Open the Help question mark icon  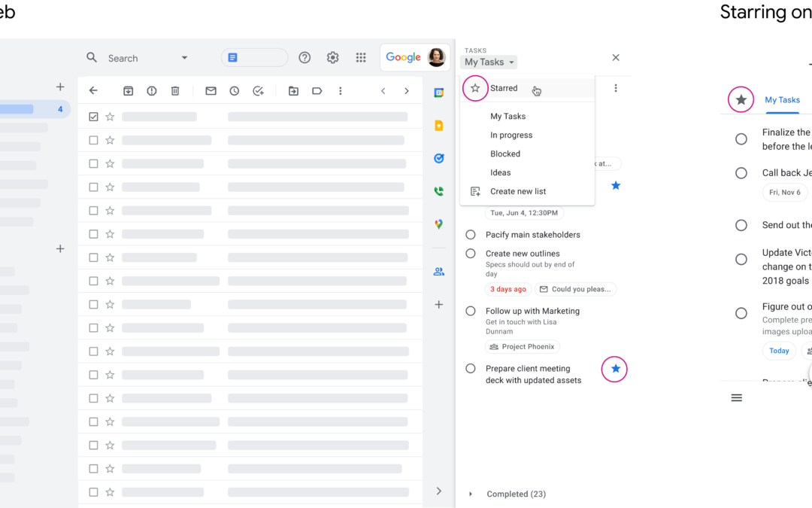click(304, 57)
